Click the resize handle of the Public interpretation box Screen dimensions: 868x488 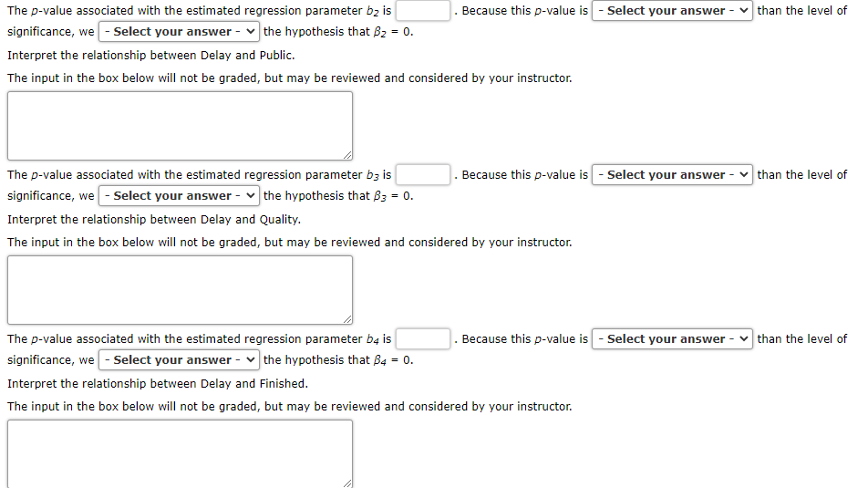point(347,155)
